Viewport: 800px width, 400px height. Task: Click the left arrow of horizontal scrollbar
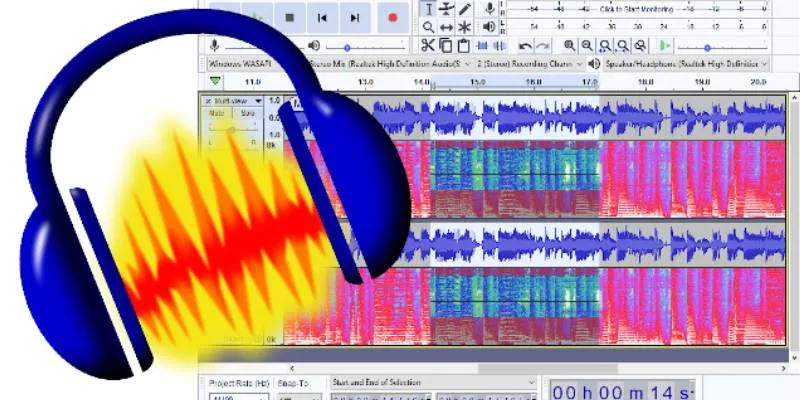coord(292,368)
